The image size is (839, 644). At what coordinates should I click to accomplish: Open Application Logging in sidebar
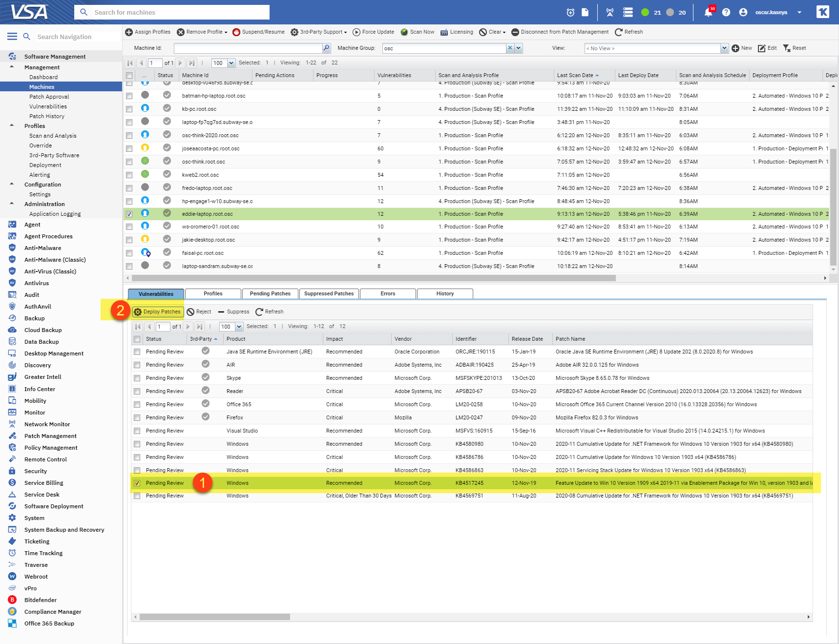pos(55,214)
